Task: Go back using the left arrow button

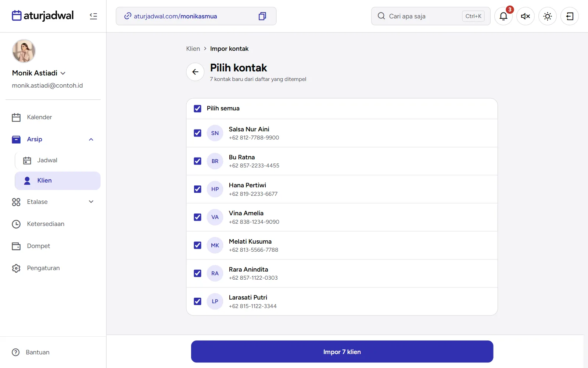Action: [x=195, y=72]
